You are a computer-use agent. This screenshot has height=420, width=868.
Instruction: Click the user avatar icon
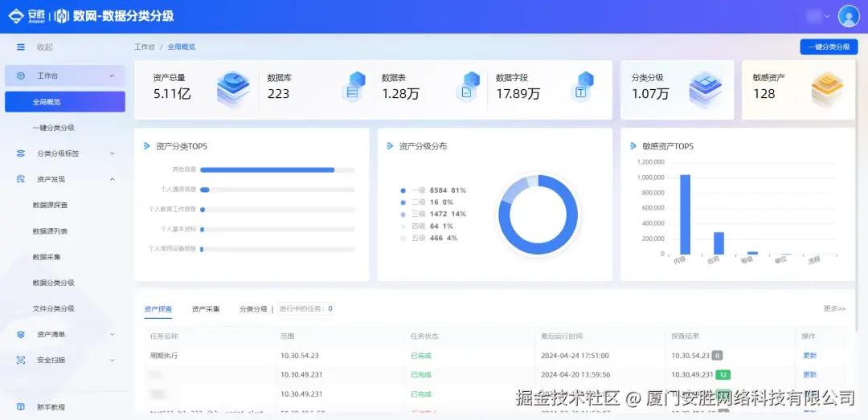click(849, 16)
